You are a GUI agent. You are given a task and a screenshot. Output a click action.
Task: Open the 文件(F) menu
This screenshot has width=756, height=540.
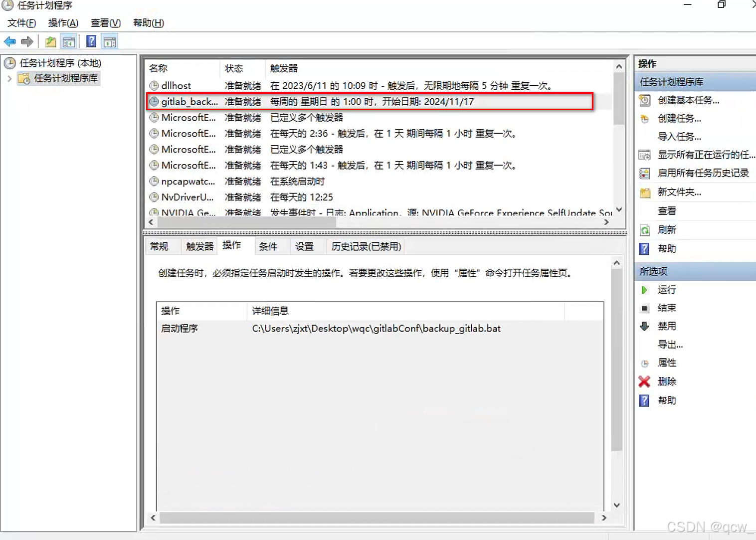pos(21,23)
